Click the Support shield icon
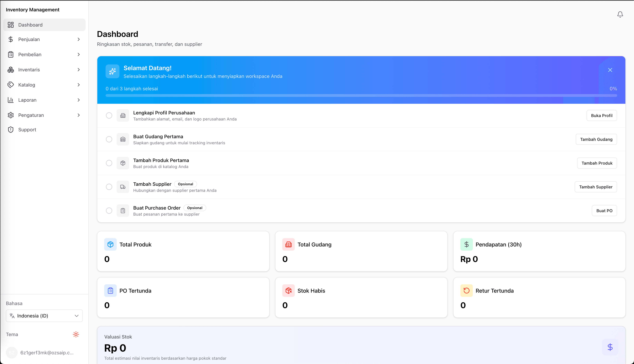634x364 pixels. coord(11,130)
